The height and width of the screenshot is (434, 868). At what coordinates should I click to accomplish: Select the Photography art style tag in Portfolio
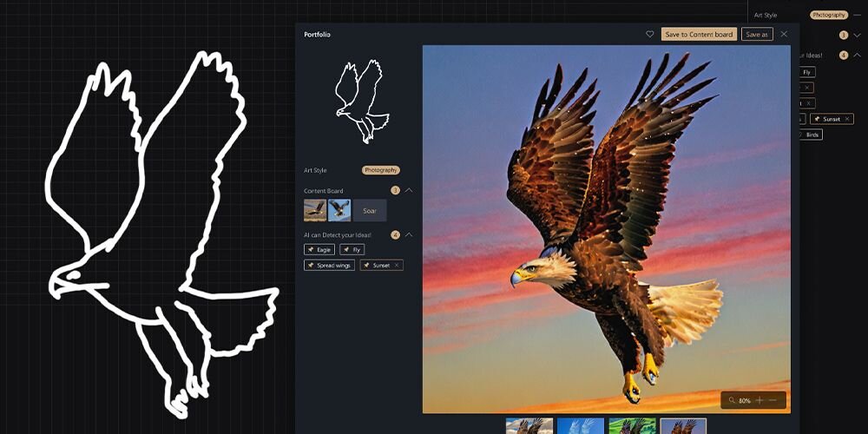pyautogui.click(x=381, y=170)
